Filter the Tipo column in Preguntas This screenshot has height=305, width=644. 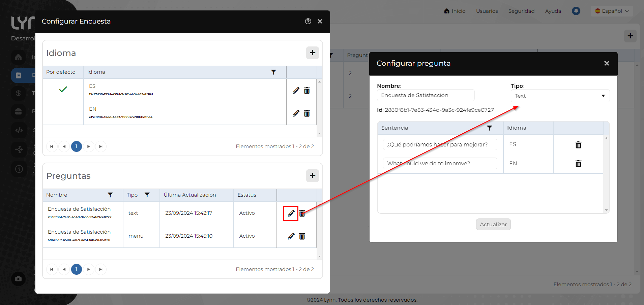(x=147, y=195)
